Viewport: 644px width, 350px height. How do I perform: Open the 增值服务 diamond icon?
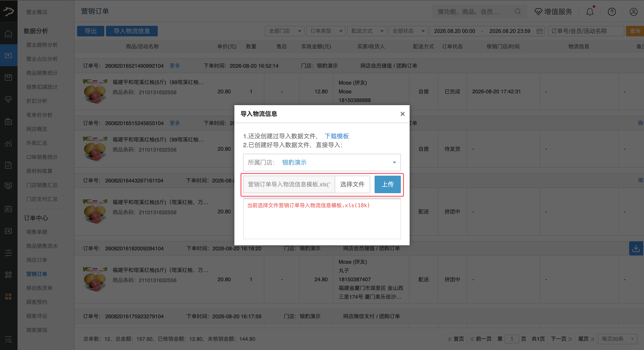pos(538,12)
